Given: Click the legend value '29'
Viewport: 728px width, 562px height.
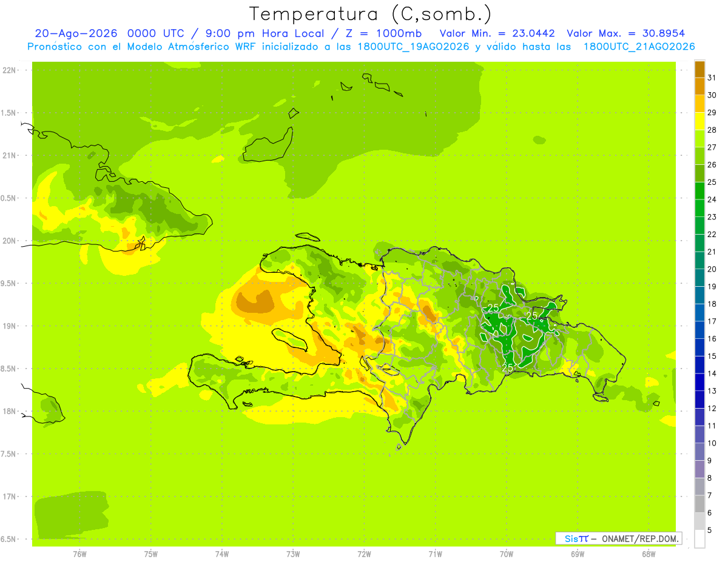Looking at the screenshot, I should pyautogui.click(x=712, y=112).
